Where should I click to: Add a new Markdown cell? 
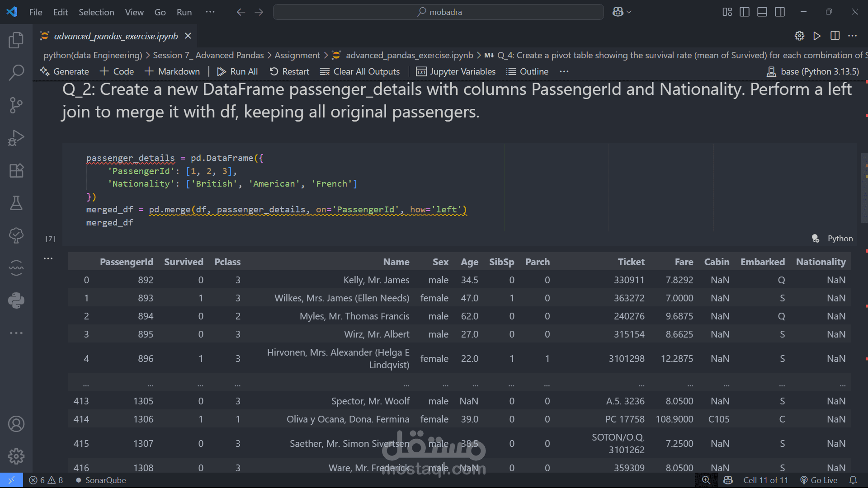click(x=172, y=71)
